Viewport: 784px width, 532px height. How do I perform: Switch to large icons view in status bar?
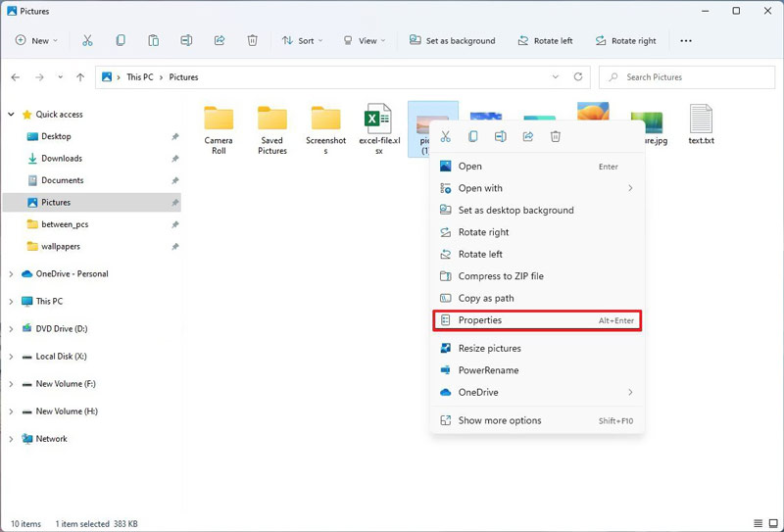click(x=773, y=523)
